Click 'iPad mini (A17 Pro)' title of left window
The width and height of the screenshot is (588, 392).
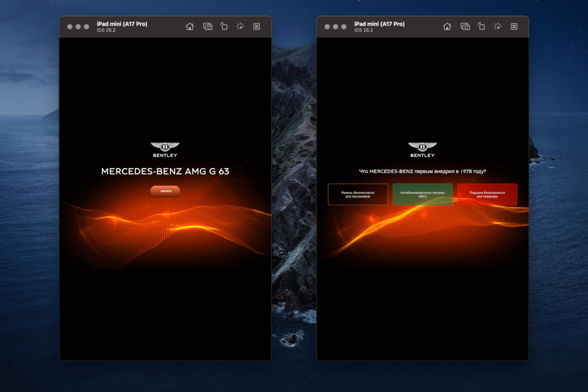(x=122, y=24)
